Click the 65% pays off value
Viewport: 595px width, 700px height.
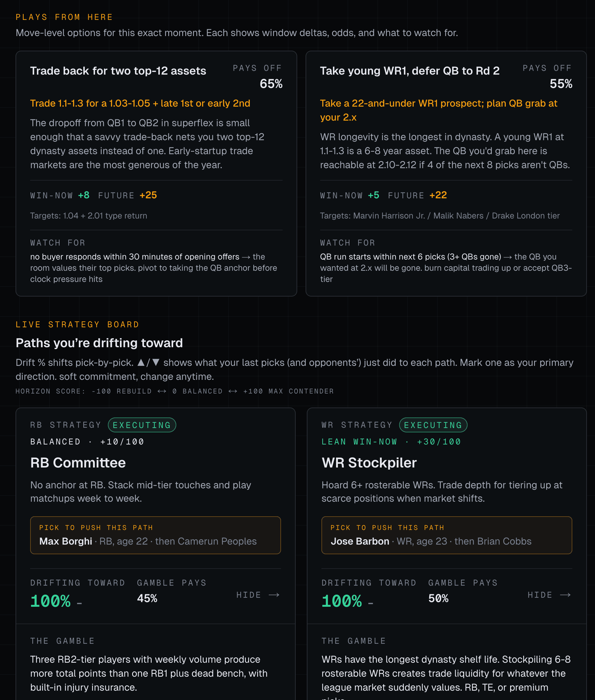(x=271, y=84)
